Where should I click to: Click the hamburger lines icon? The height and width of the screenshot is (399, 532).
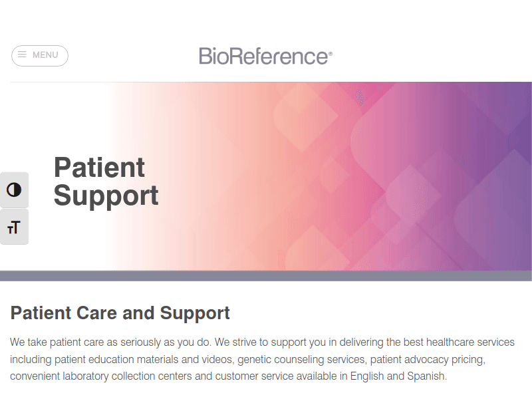tap(22, 55)
